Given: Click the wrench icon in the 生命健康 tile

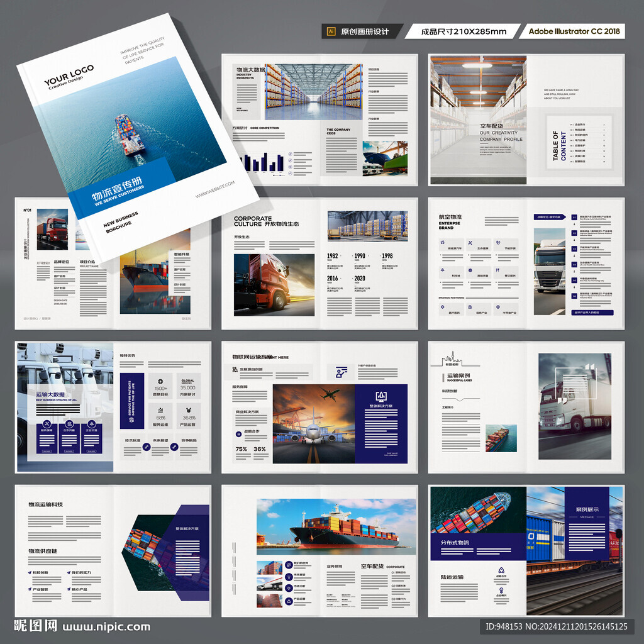Looking at the screenshot, I should pyautogui.click(x=470, y=243).
